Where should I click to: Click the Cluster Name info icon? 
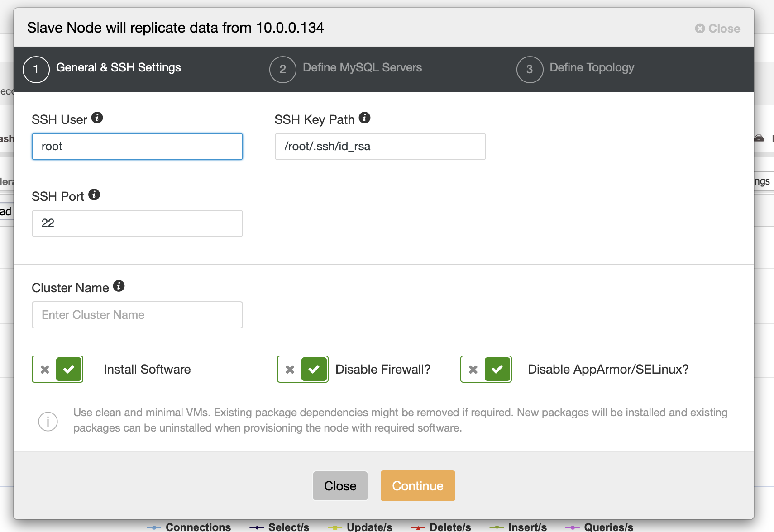coord(119,286)
